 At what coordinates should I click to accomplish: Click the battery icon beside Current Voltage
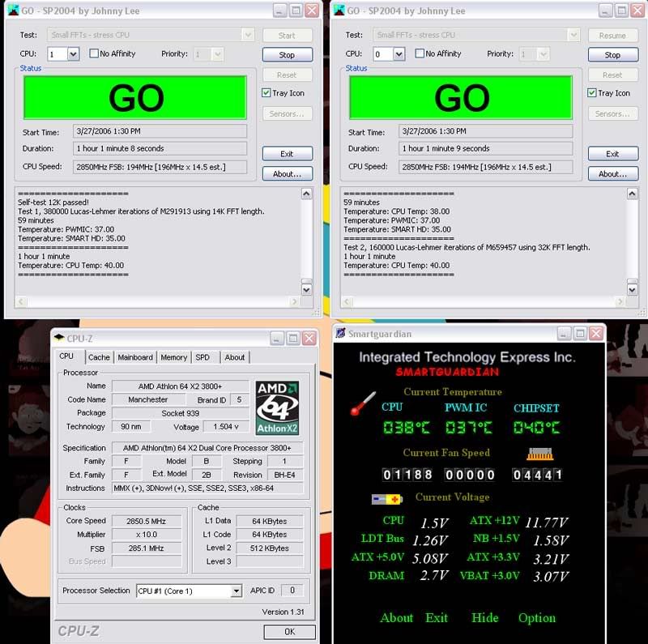pyautogui.click(x=387, y=499)
